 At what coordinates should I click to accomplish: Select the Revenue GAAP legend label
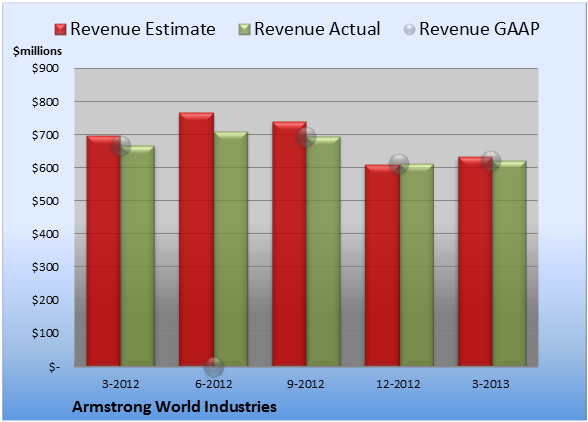[x=479, y=29]
